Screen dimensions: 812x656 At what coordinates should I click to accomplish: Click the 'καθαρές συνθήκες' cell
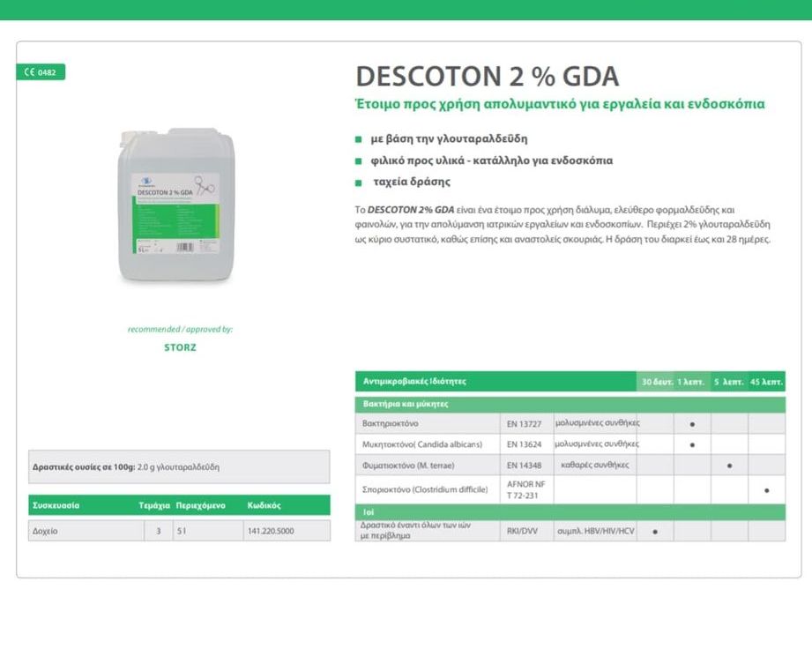(x=595, y=465)
